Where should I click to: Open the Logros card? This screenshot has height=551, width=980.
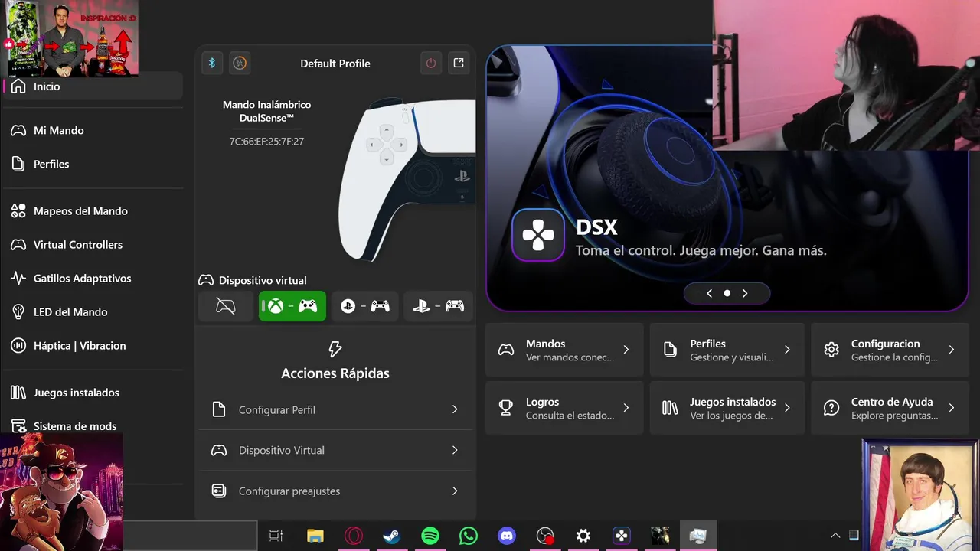point(564,408)
